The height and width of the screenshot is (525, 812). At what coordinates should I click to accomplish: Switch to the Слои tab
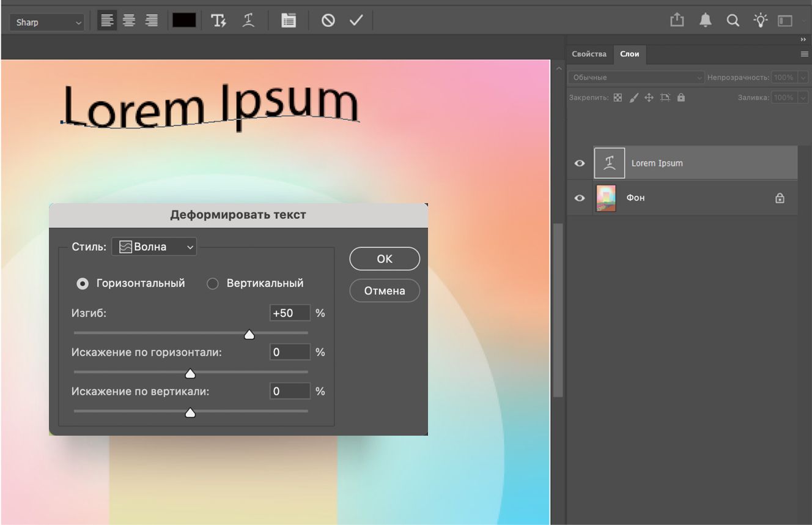629,54
